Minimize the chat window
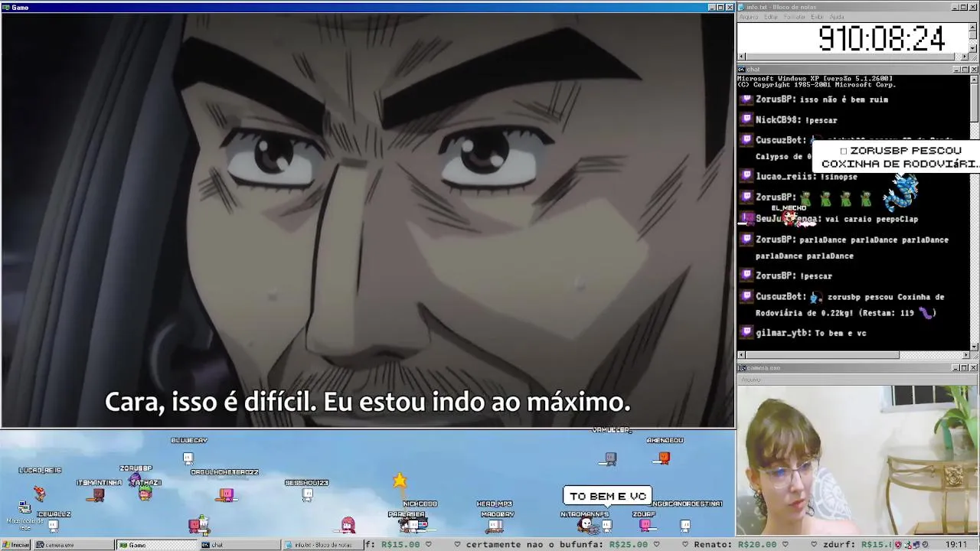 [x=956, y=69]
